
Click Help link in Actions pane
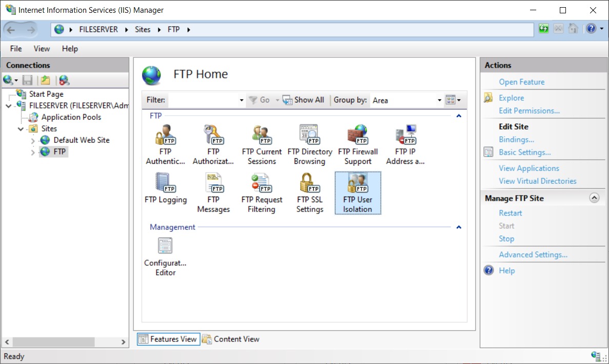506,270
